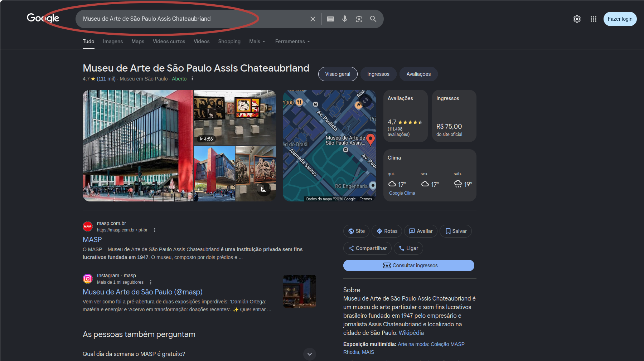Screen dimensions: 644x361
Task: Open the Google apps grid icon
Action: point(594,19)
